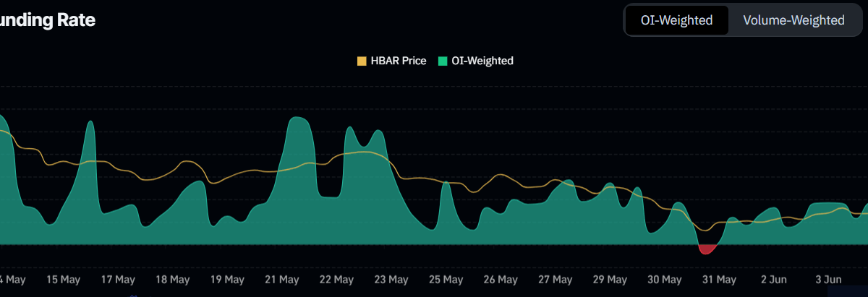Select the 17 May axis label

tap(117, 280)
